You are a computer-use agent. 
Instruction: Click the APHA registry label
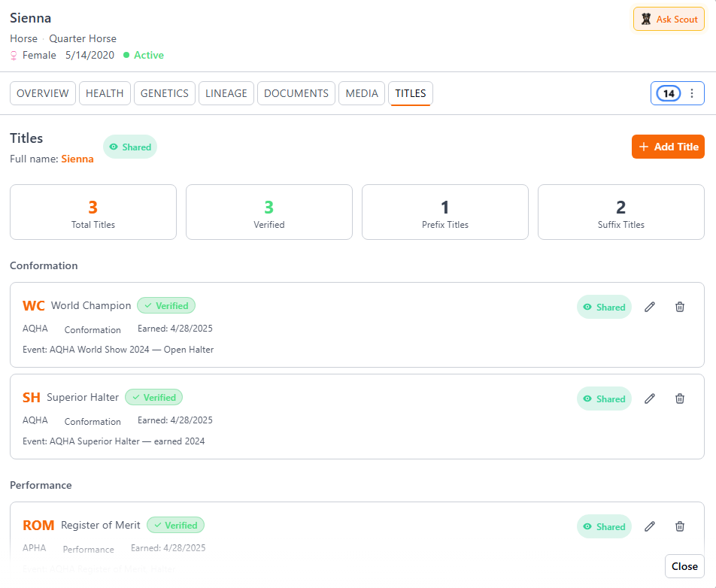coord(35,548)
